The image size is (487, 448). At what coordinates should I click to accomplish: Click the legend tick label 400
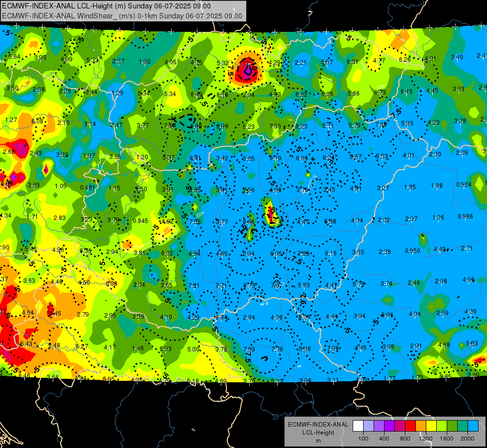coord(384,439)
